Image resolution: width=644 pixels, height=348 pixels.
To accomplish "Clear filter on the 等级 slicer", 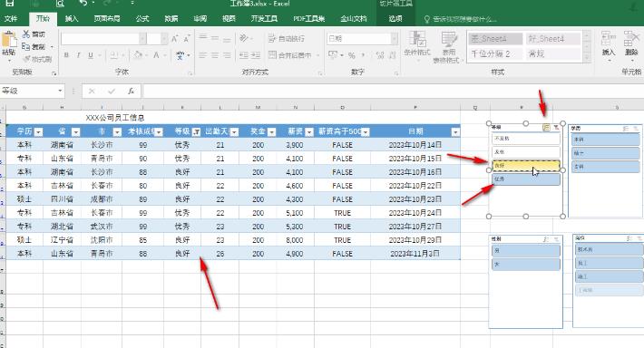I will coord(557,128).
